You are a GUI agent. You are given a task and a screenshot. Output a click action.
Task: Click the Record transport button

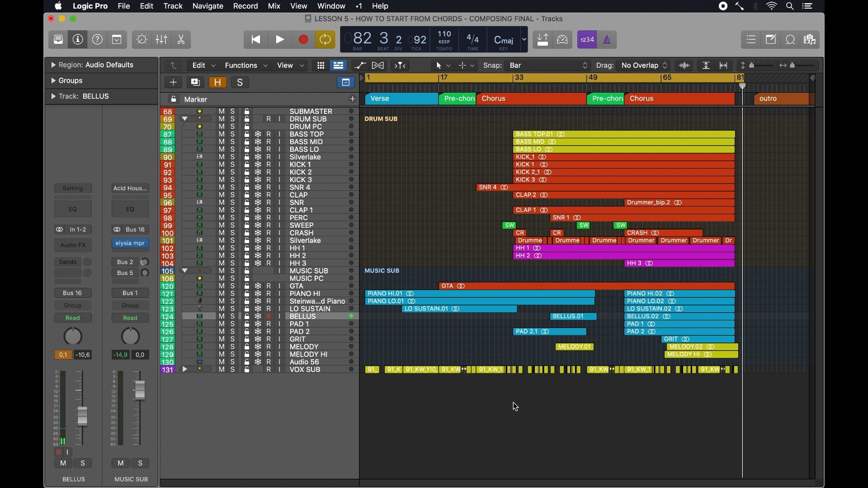[303, 40]
